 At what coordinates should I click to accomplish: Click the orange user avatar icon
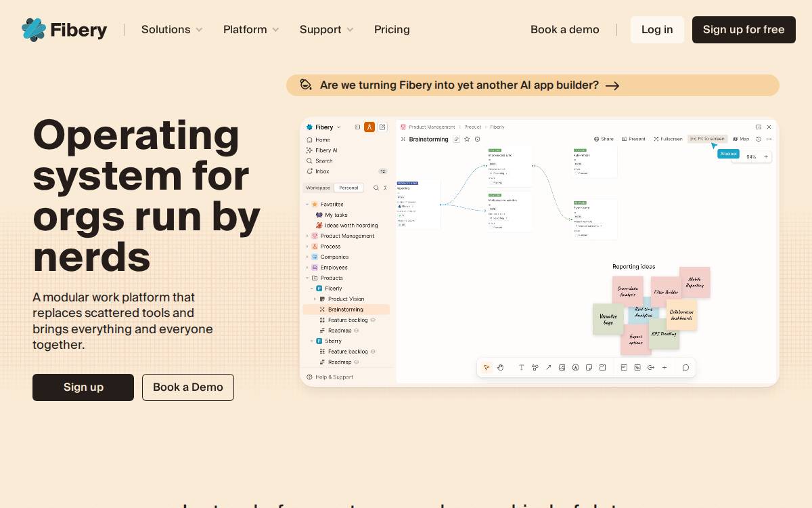pos(369,127)
